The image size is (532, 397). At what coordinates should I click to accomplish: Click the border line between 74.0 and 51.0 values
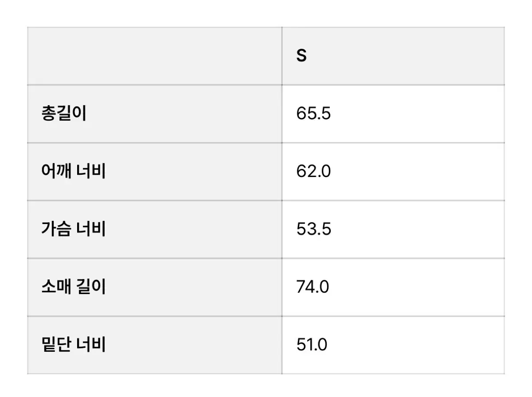(x=393, y=316)
